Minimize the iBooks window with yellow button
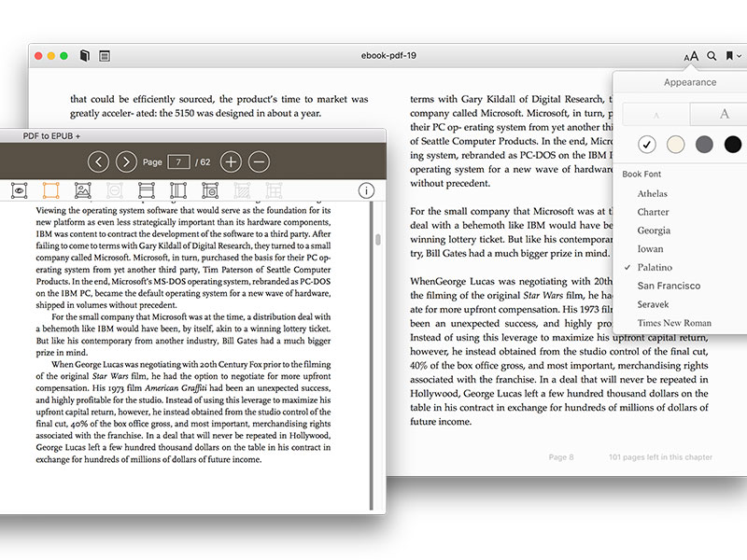This screenshot has width=747, height=560. [51, 56]
